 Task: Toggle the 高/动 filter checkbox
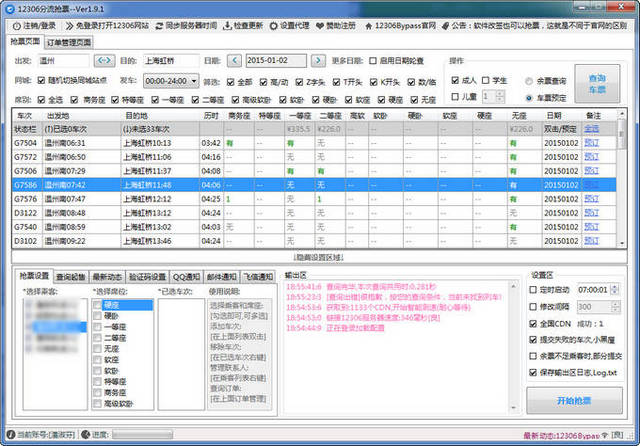tap(263, 82)
